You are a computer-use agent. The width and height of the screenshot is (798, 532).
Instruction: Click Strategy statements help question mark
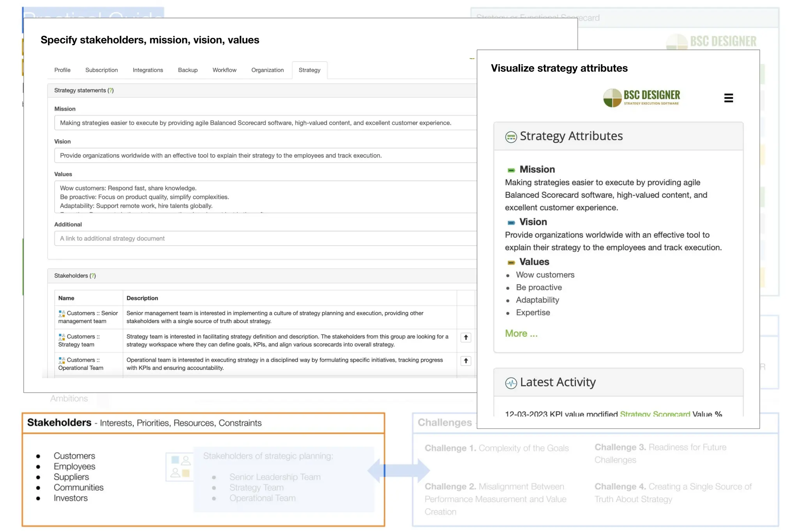[111, 90]
